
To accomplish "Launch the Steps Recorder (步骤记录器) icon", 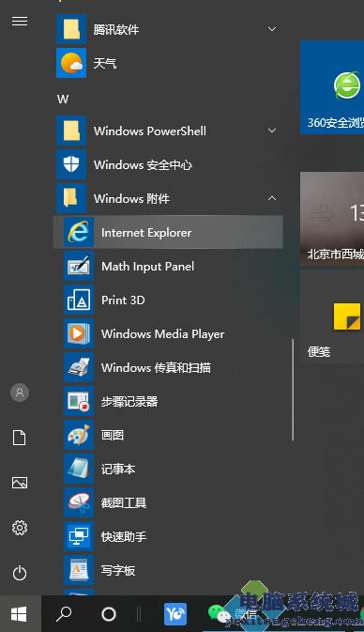I will pos(79,401).
